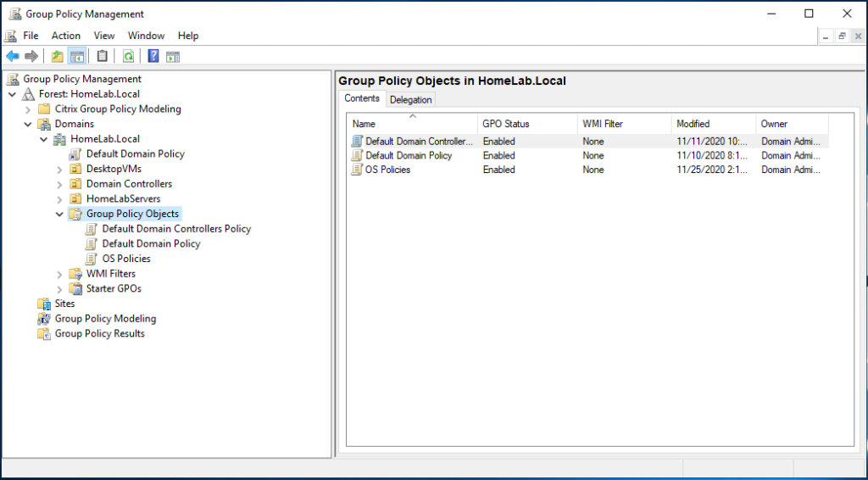Select the Group Policy Objects tree label
Screen dimensions: 868x480
click(132, 214)
